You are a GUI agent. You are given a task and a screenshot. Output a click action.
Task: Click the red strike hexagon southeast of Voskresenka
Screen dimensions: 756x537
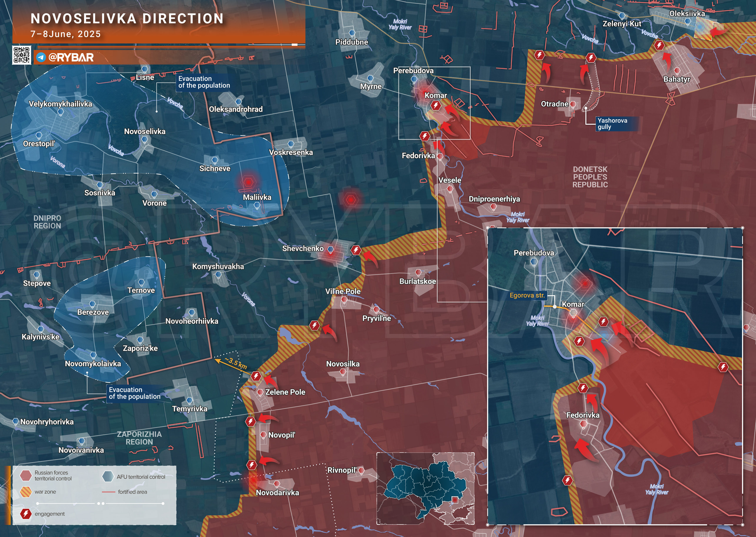351,200
